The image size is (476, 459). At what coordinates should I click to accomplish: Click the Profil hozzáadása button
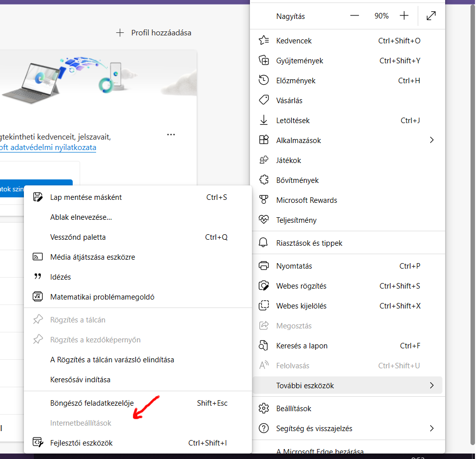coord(154,33)
